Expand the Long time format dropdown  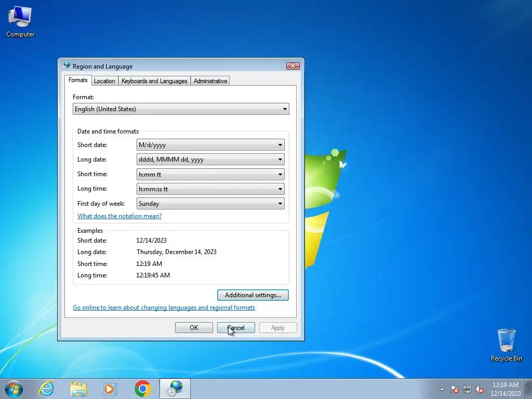pos(210,189)
